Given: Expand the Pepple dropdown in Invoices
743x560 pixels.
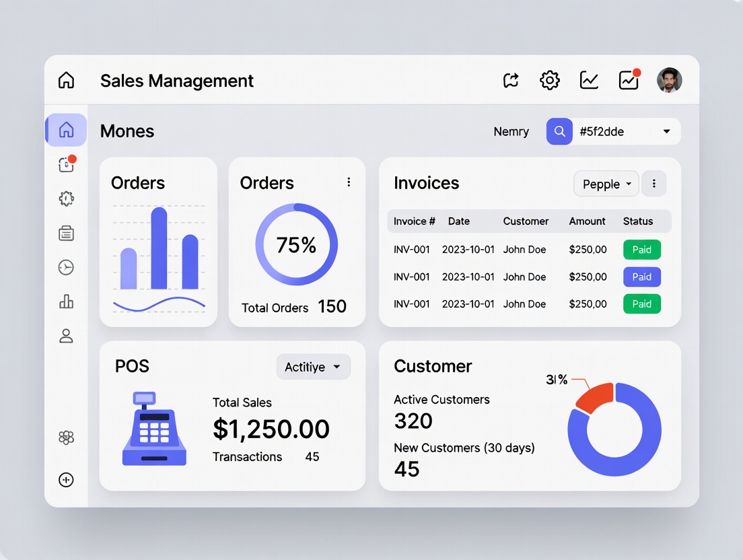Looking at the screenshot, I should (x=606, y=184).
